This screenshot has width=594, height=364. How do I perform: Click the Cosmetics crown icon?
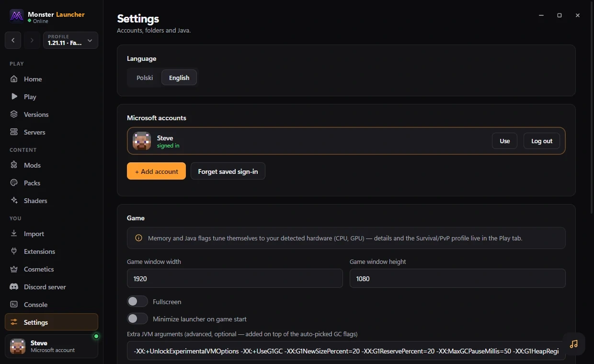[x=14, y=269]
